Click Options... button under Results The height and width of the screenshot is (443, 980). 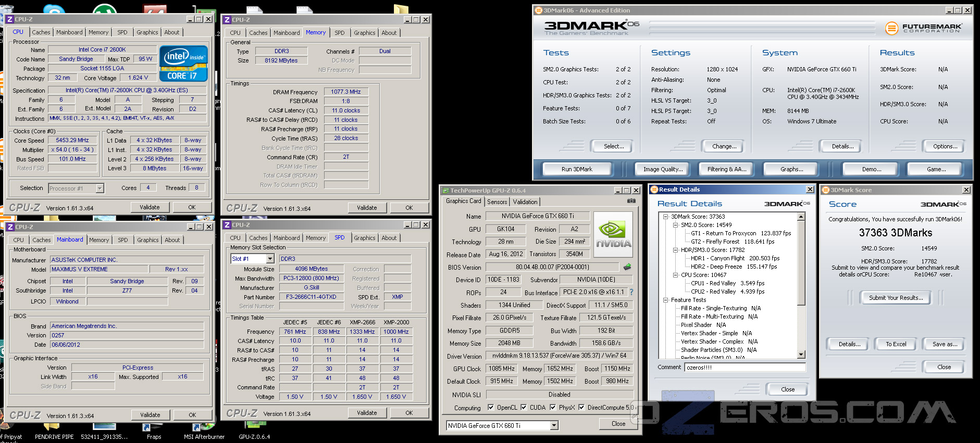click(x=945, y=146)
